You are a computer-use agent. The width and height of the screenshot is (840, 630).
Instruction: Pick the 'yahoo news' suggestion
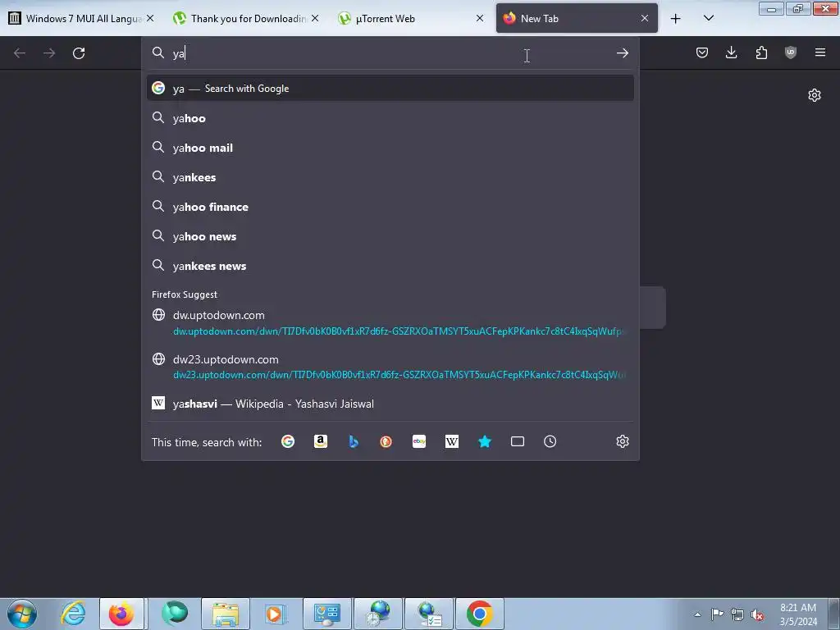click(x=390, y=236)
